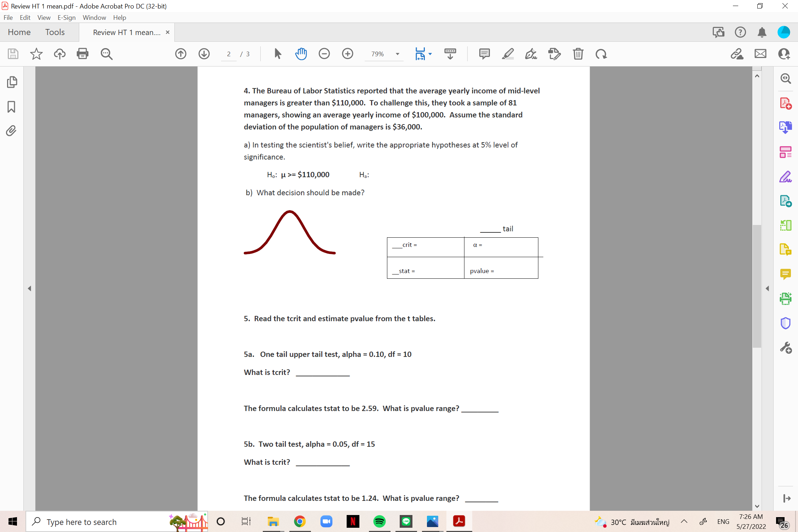Image resolution: width=798 pixels, height=532 pixels.
Task: Open the Edit menu
Action: tap(25, 17)
